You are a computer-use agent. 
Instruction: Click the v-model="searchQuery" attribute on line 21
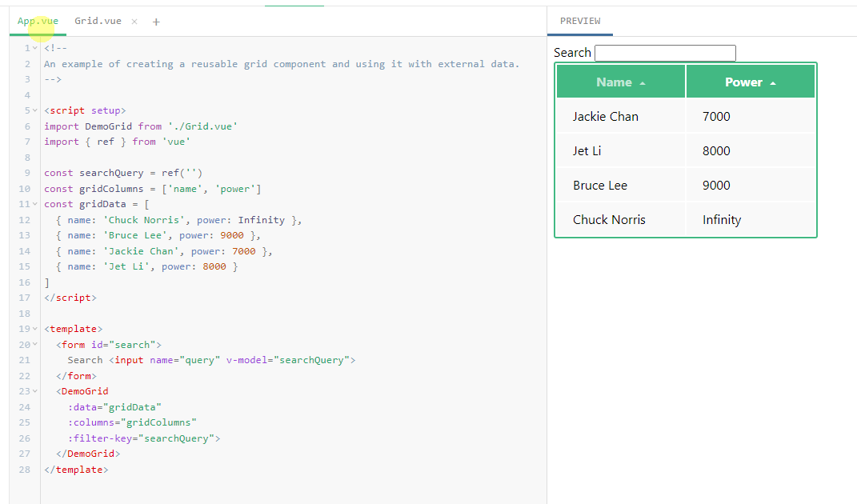pyautogui.click(x=287, y=360)
